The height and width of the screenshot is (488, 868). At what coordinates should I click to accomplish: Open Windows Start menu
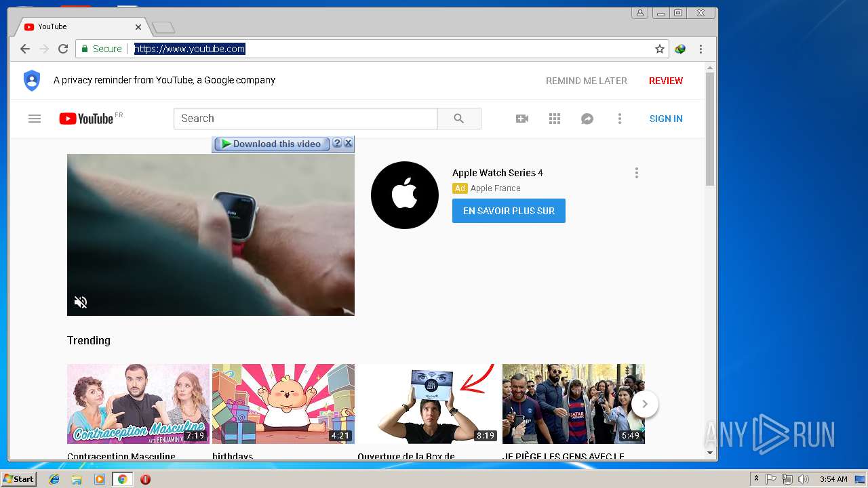click(18, 479)
